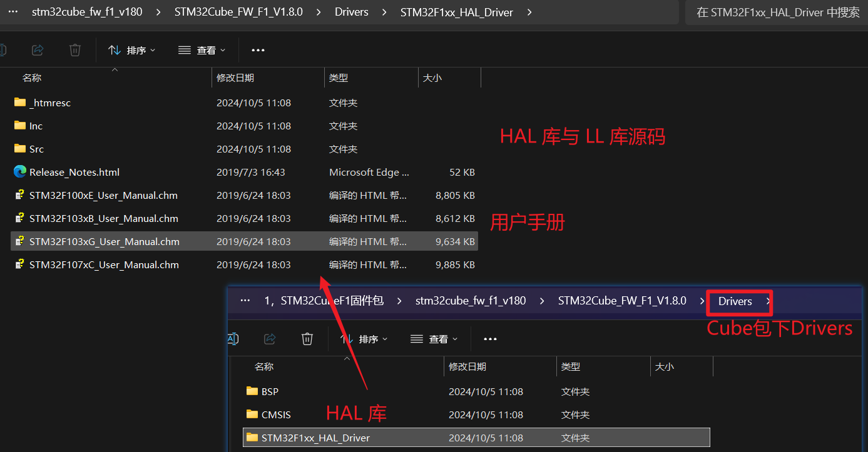This screenshot has width=868, height=452.
Task: Click the search box 在 STM32F1xx_HAL_Driver 中搜索
Action: point(778,12)
